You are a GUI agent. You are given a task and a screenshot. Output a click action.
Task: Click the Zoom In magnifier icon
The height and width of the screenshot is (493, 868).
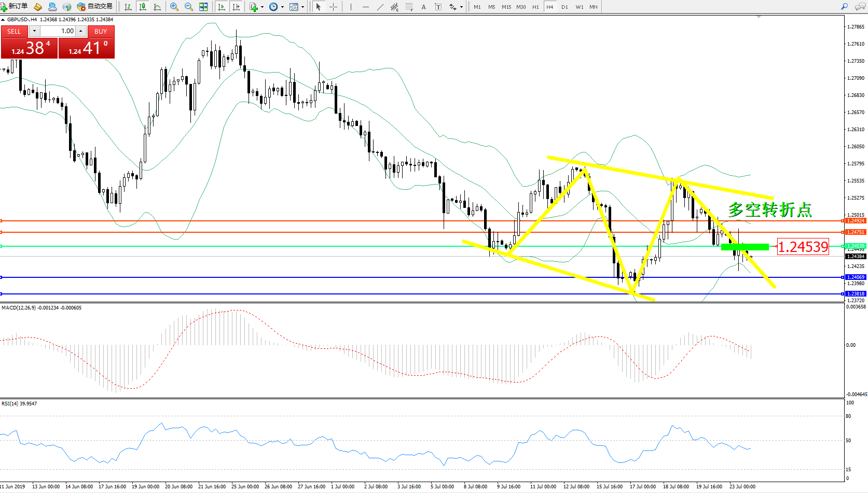point(174,7)
